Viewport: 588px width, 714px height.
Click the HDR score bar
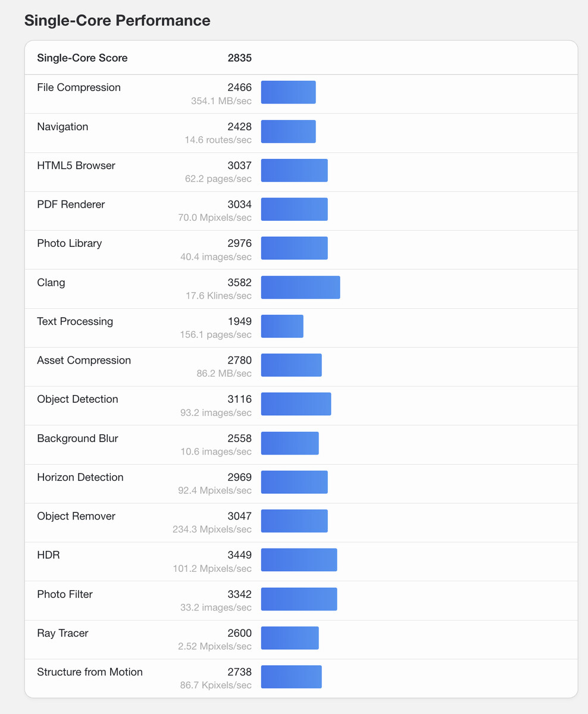(299, 560)
